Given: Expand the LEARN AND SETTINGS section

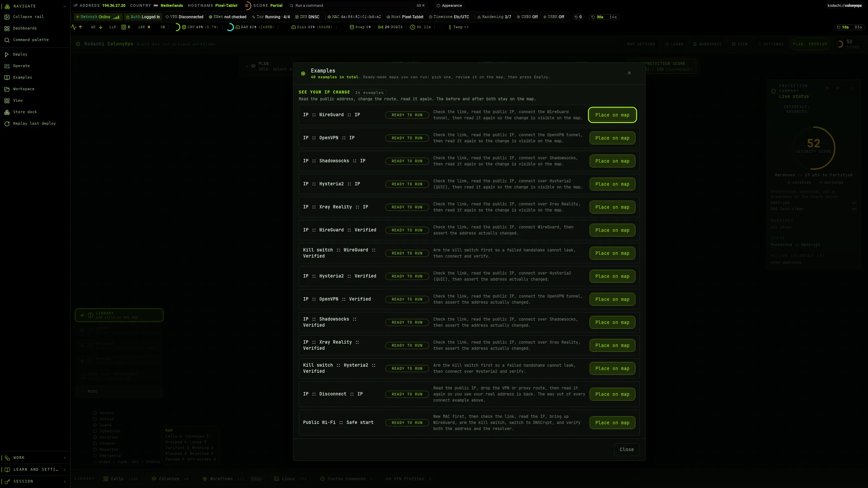Looking at the screenshot, I should coord(35,470).
